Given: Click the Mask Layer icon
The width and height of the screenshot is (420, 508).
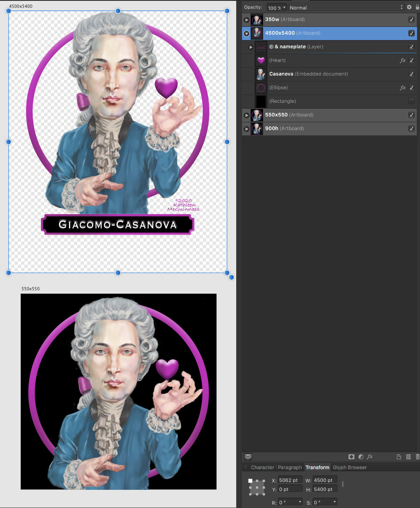Looking at the screenshot, I should click(351, 457).
